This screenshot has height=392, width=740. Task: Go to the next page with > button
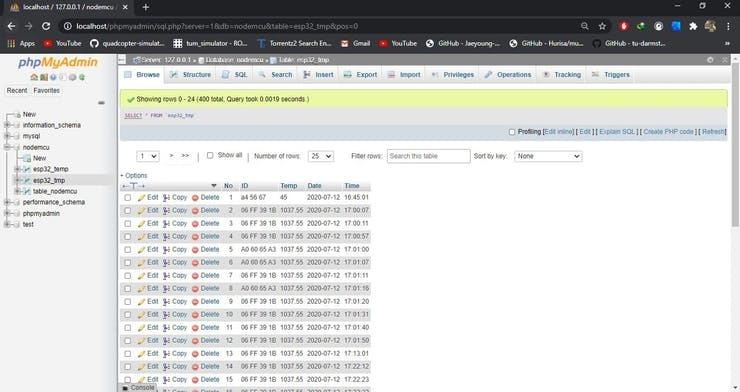tap(171, 156)
